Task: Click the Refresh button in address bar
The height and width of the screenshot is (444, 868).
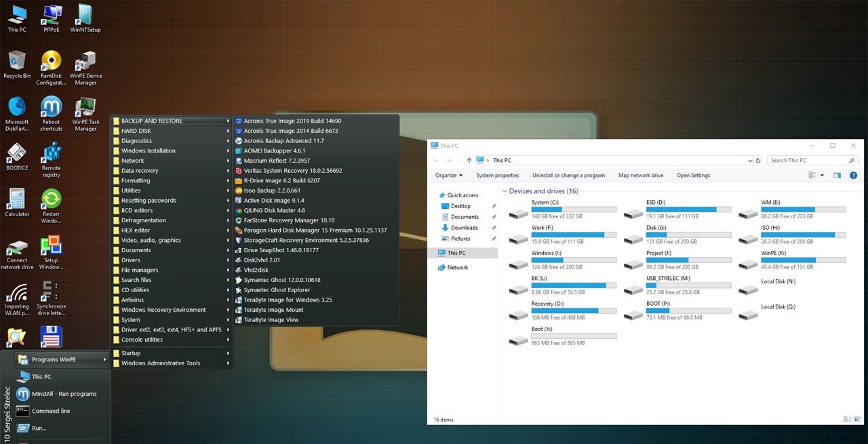Action: pos(757,161)
